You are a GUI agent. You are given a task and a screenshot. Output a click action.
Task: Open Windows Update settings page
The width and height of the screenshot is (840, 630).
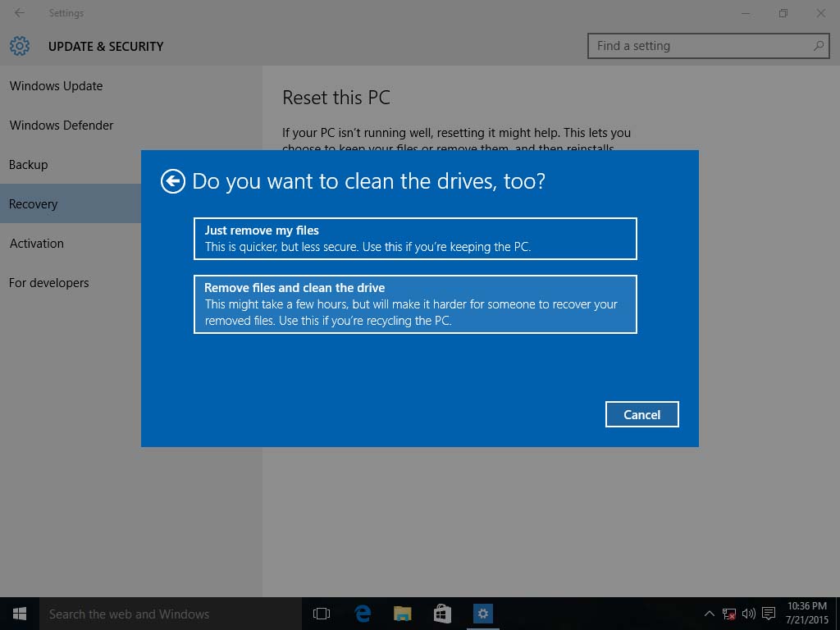point(57,85)
